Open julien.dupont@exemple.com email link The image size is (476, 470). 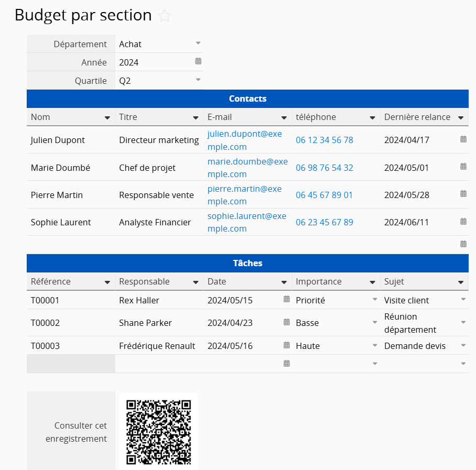click(x=245, y=140)
